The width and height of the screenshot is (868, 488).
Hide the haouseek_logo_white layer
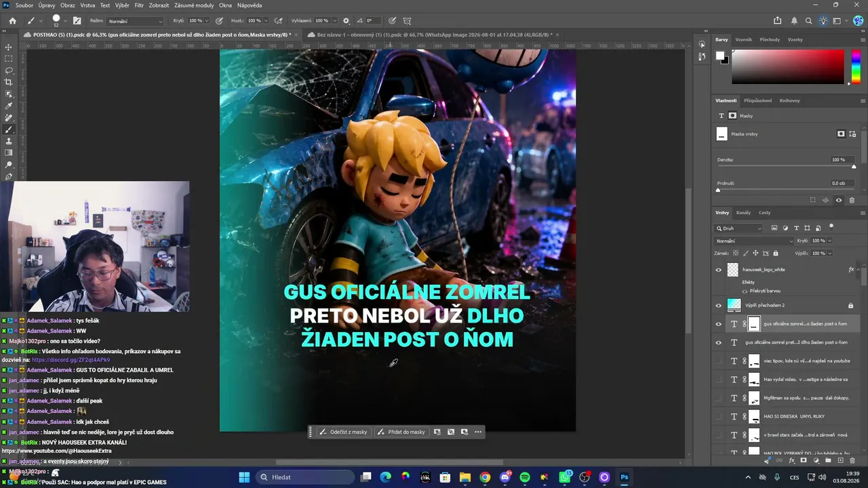coord(719,270)
